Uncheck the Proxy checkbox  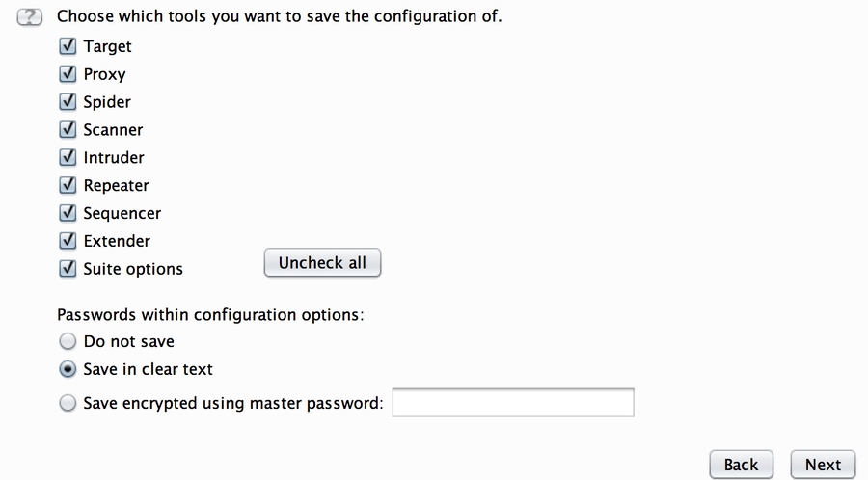[x=68, y=74]
